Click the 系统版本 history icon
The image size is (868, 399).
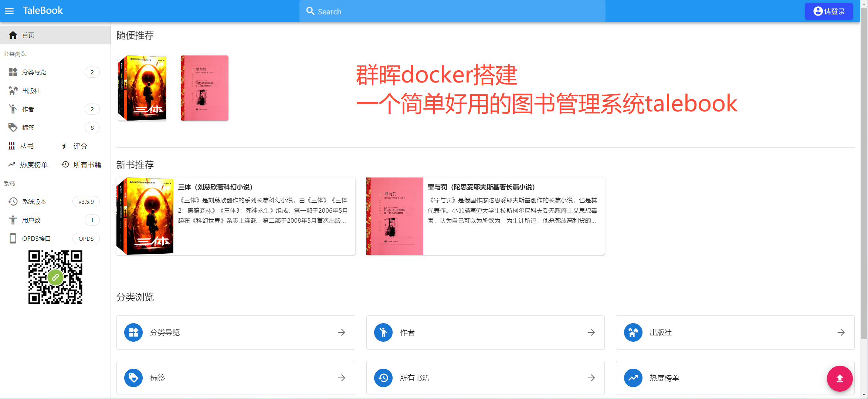[13, 202]
